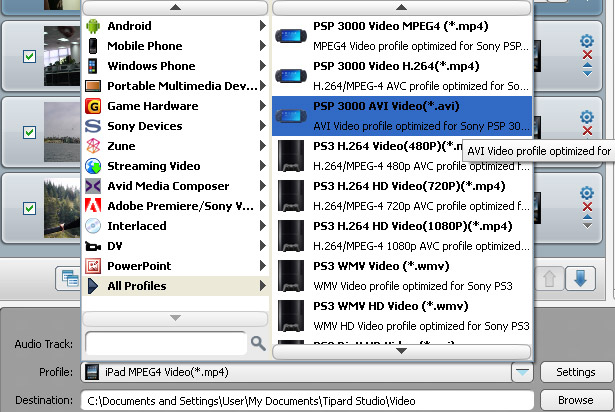Viewport: 615px width, 412px height.
Task: Move the forest video up with arrow
Action: [x=587, y=217]
